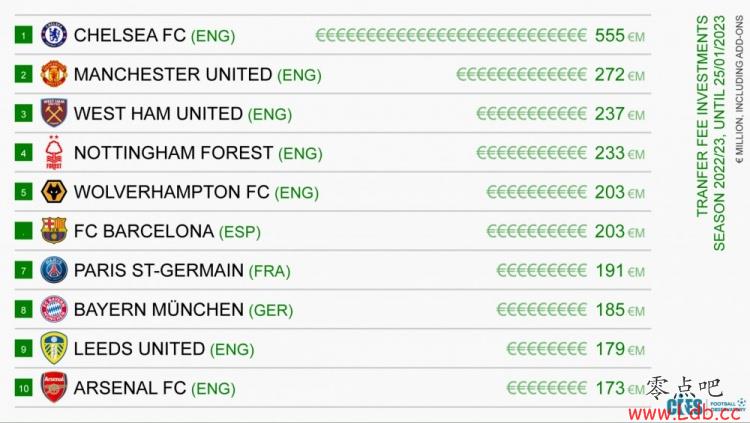Click the CHELSEA FC team name
Screen dimensions: 750x423
130,35
